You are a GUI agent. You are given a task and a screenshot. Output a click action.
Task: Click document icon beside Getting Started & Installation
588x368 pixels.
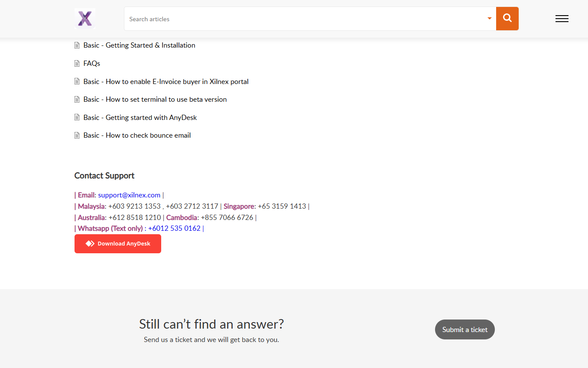pyautogui.click(x=77, y=45)
